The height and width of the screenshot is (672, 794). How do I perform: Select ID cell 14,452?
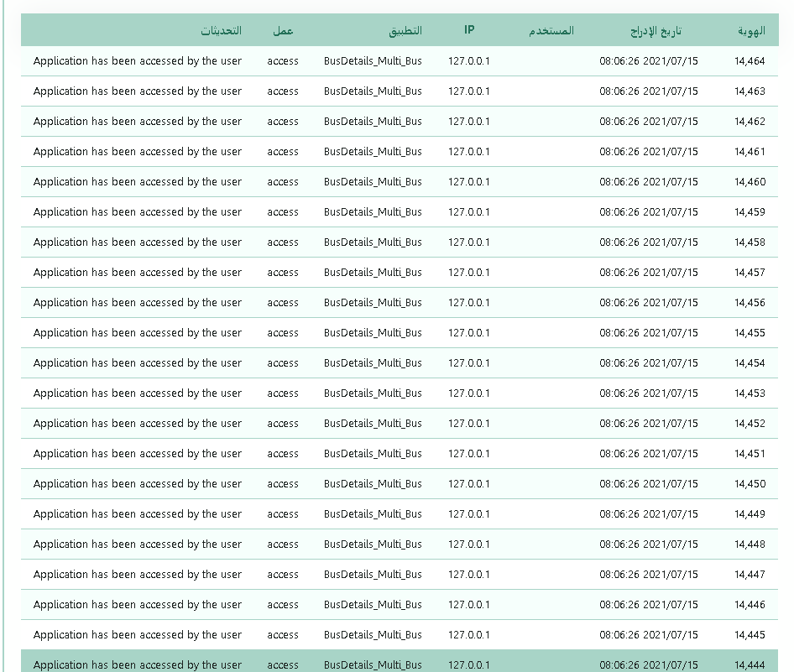pos(750,424)
